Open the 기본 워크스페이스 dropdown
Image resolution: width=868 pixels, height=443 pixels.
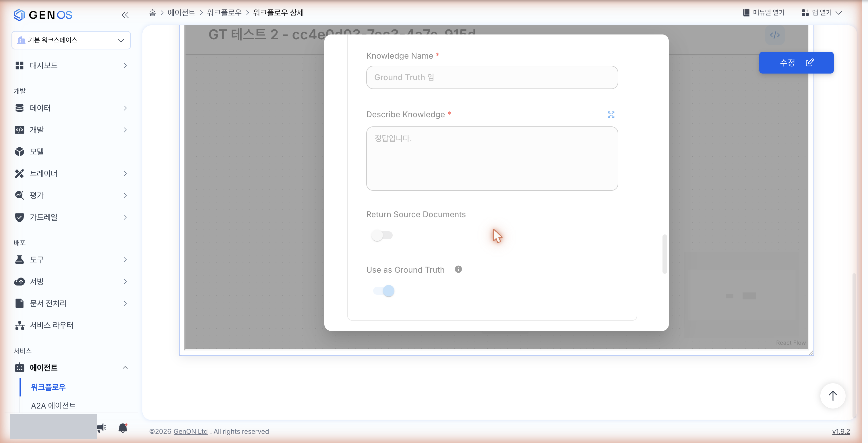click(x=71, y=40)
